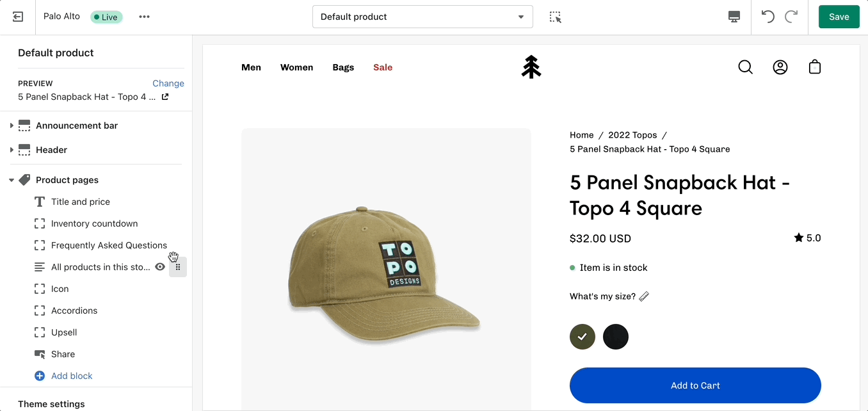Click the exit editor icon
The width and height of the screenshot is (868, 411).
[x=17, y=17]
